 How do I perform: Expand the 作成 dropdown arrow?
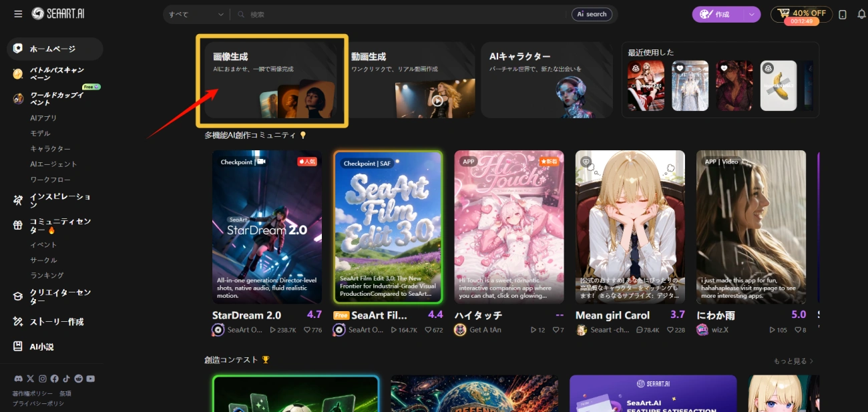click(752, 14)
